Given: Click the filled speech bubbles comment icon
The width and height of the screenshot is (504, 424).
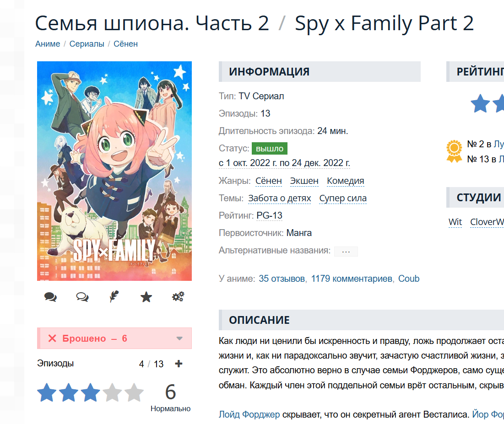Looking at the screenshot, I should (50, 297).
